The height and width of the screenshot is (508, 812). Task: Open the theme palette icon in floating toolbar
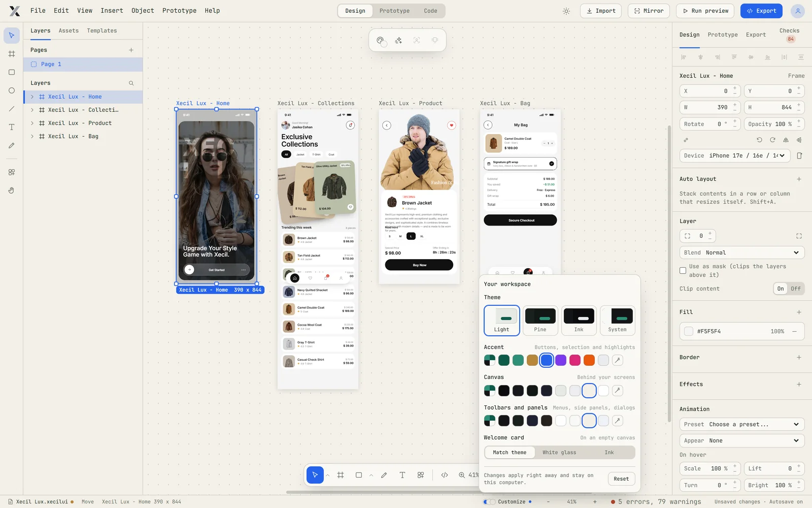pyautogui.click(x=380, y=40)
